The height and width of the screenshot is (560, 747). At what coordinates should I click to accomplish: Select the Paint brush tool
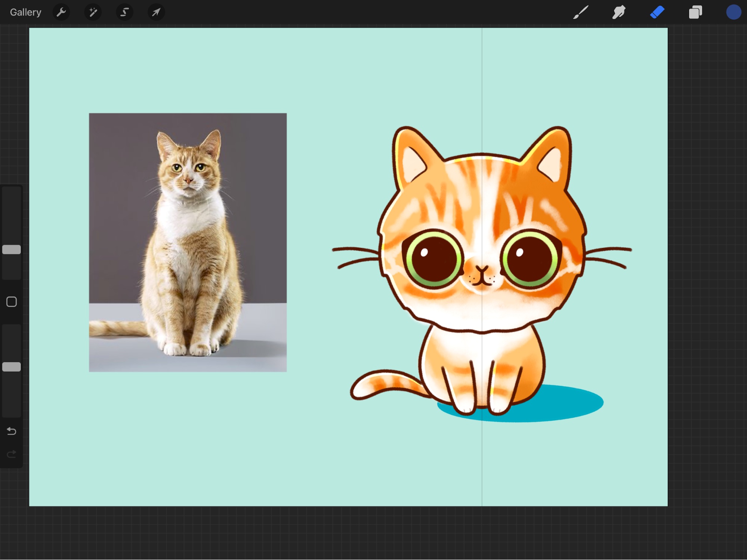pyautogui.click(x=581, y=12)
